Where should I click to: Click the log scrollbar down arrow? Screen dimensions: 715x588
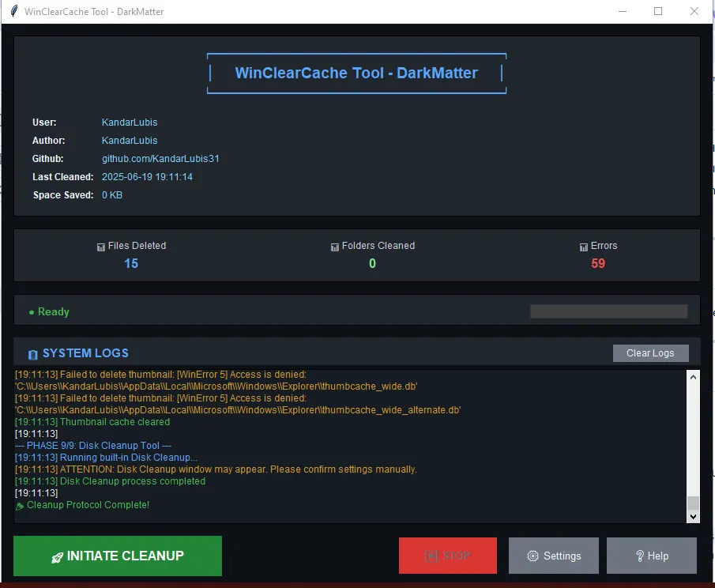click(x=693, y=514)
